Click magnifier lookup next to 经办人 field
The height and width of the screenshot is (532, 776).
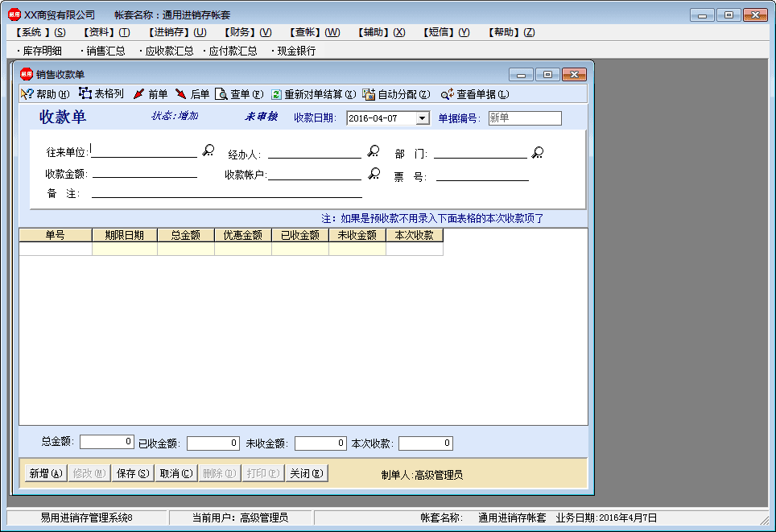coord(374,151)
